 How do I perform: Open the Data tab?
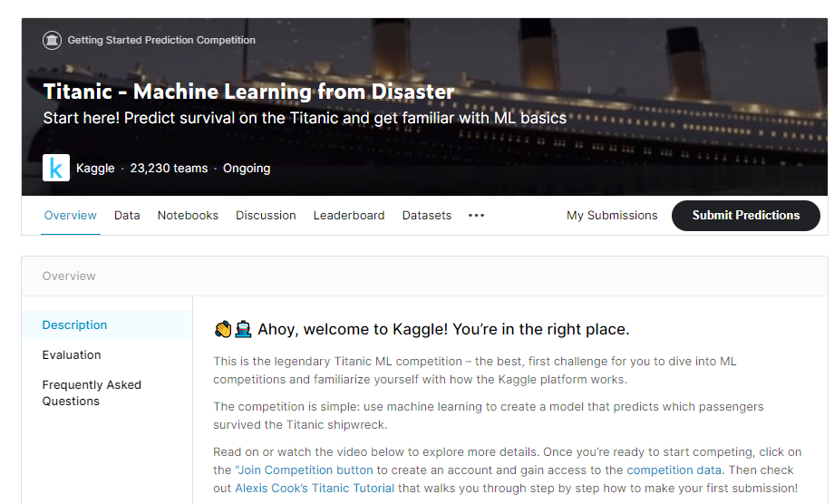coord(127,216)
